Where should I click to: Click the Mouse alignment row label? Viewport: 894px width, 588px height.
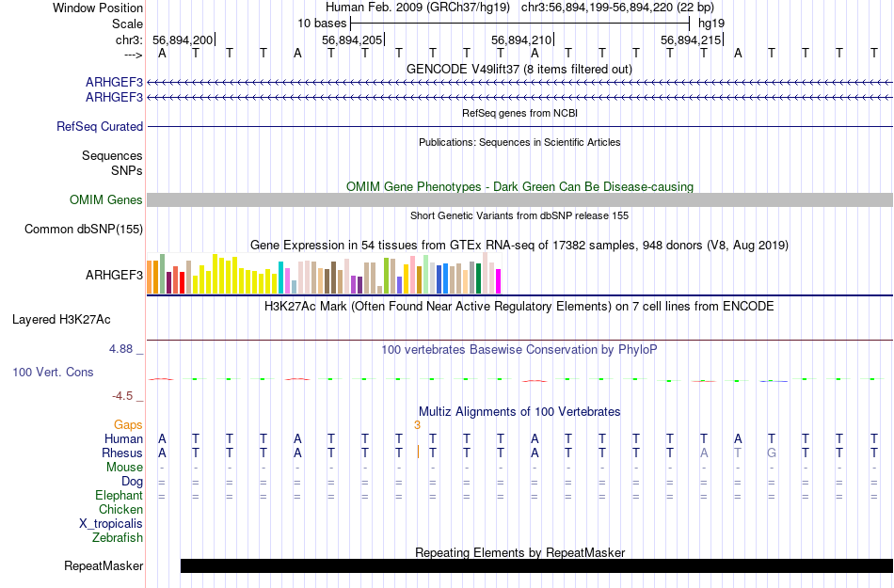[124, 468]
